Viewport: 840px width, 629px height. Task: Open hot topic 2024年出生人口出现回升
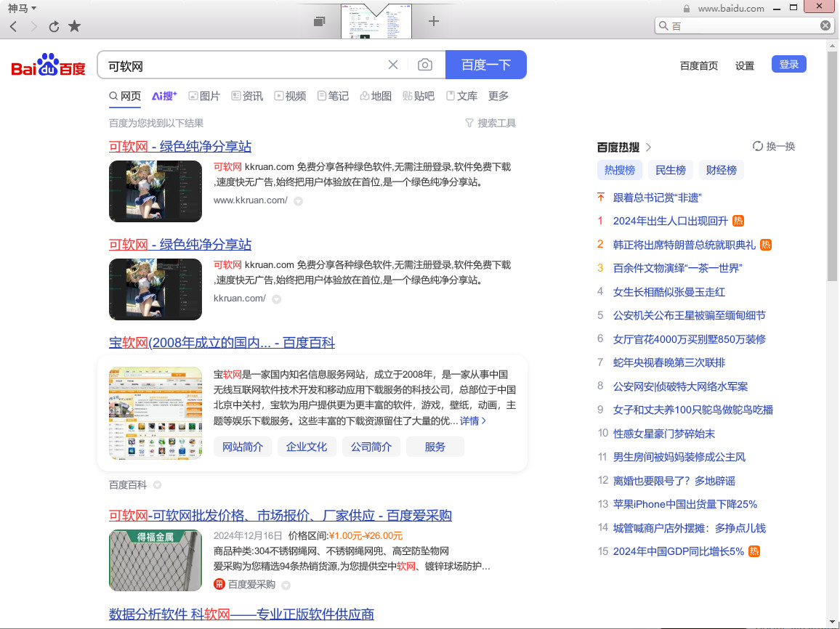[x=670, y=221]
